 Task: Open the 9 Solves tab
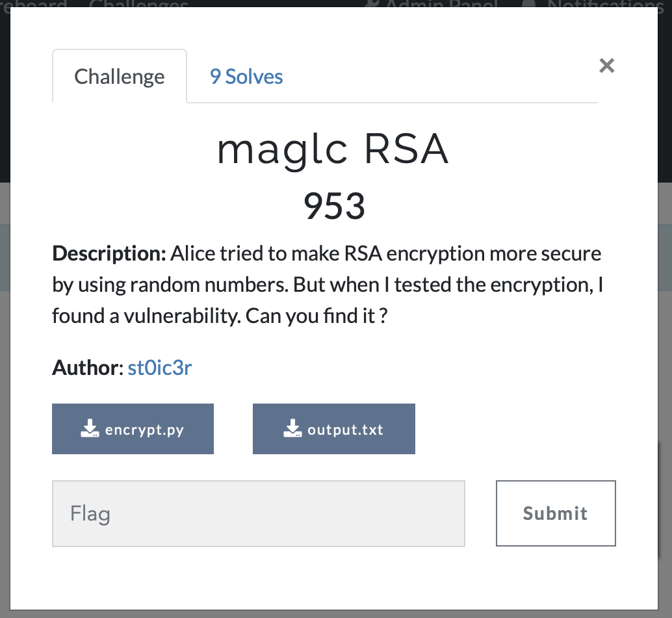[246, 77]
